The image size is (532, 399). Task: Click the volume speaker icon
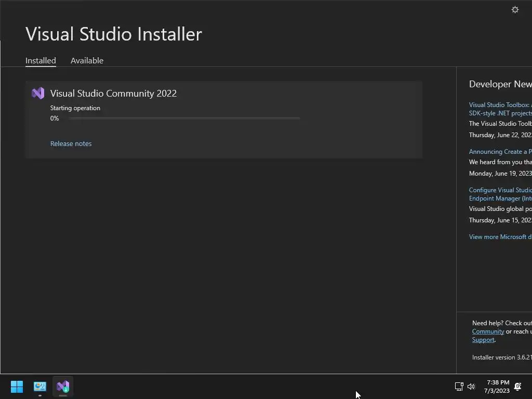click(471, 387)
